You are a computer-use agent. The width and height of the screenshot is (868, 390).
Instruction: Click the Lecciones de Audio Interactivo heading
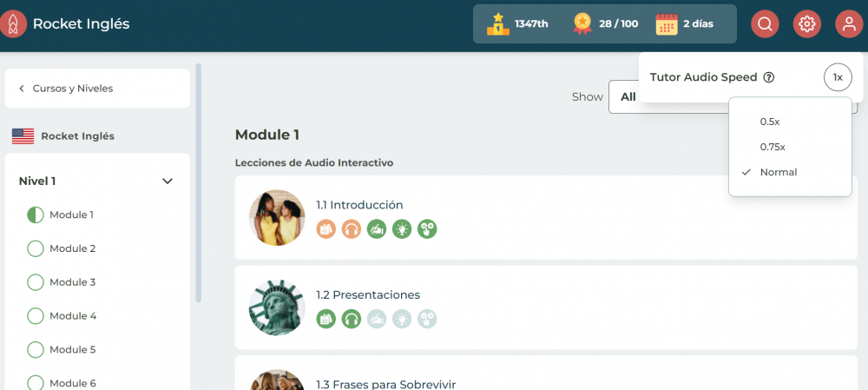(314, 163)
